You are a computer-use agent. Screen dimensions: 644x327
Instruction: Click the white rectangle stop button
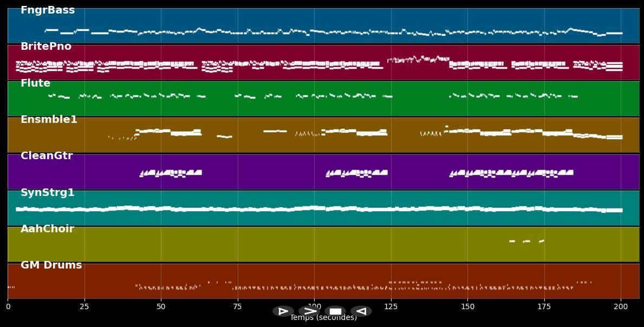[335, 311]
